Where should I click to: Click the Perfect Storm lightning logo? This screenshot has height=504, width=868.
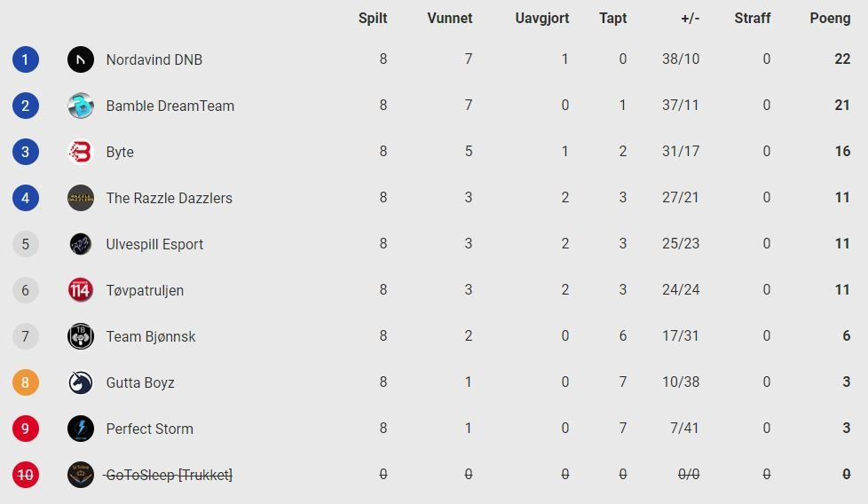click(x=81, y=429)
